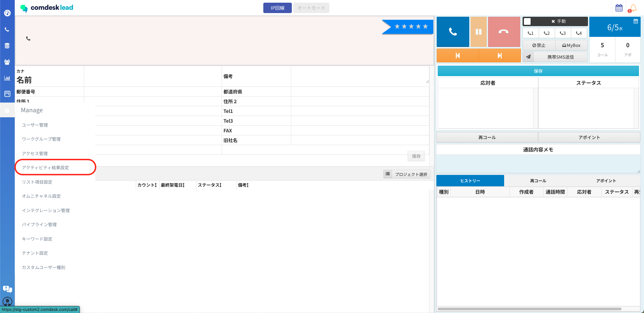This screenshot has height=313, width=644.
Task: Open the database list icon in the sidebar
Action: pyautogui.click(x=7, y=46)
